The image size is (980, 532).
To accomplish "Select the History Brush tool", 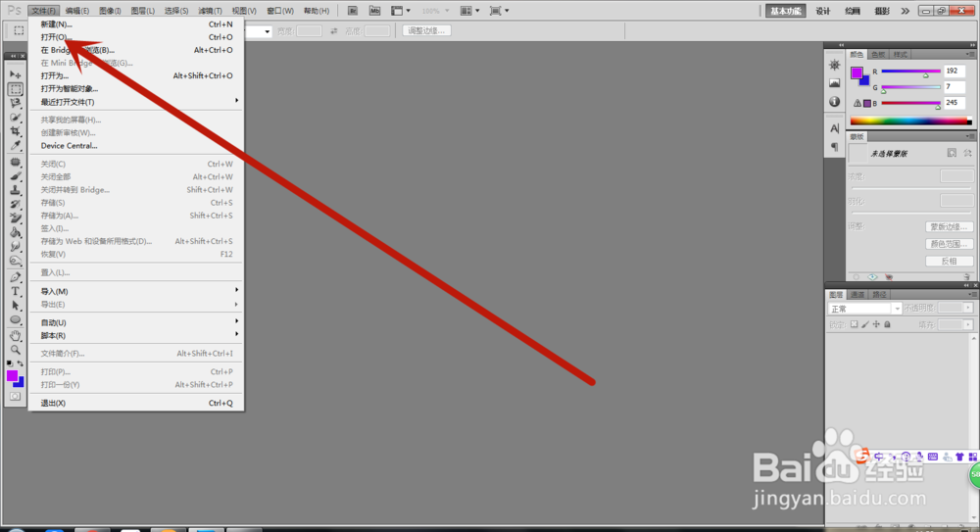I will pos(15,205).
